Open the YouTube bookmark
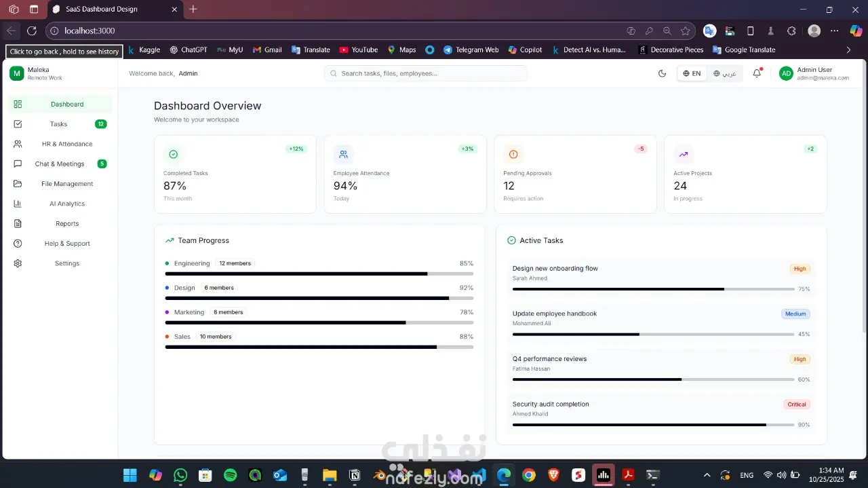The image size is (868, 488). 359,50
